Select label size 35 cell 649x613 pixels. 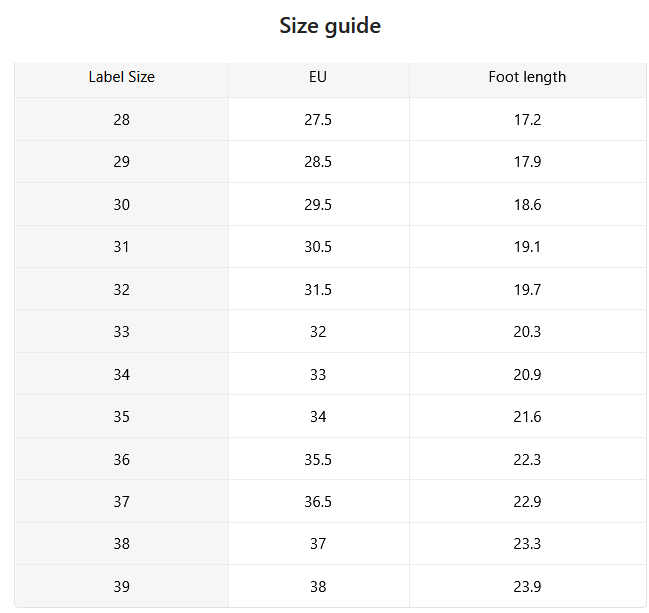[x=121, y=416]
